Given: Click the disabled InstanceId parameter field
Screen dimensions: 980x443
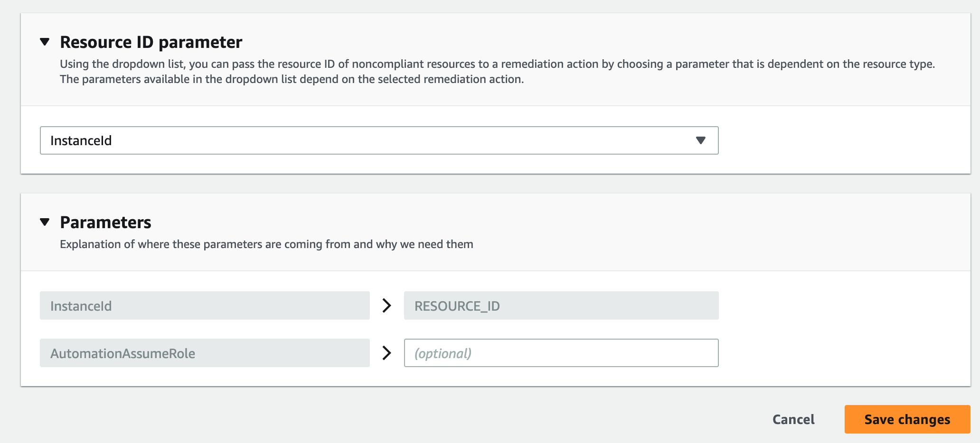Looking at the screenshot, I should 204,305.
